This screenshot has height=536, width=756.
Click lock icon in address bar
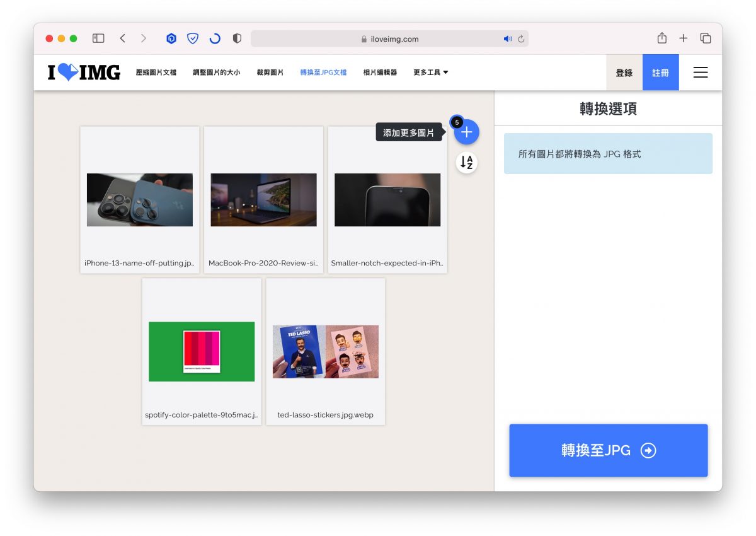(x=364, y=39)
